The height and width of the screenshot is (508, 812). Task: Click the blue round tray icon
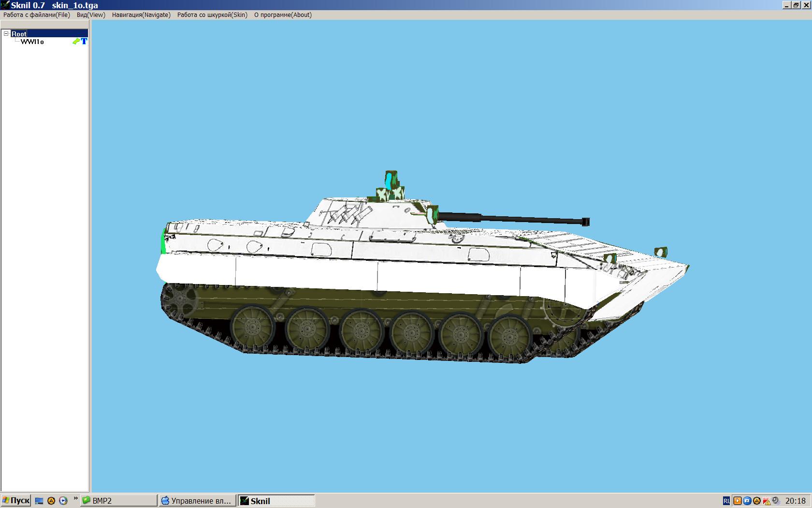pyautogui.click(x=747, y=501)
